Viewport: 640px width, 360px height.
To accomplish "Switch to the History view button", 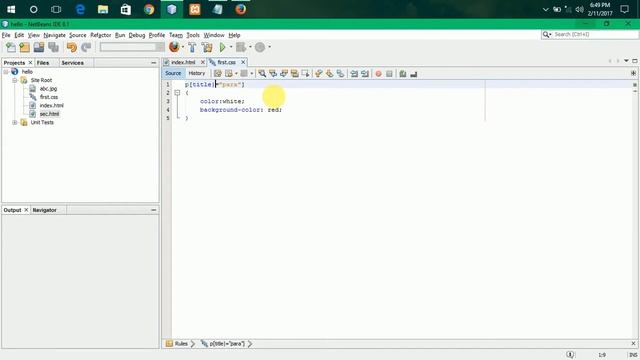I will pos(197,73).
